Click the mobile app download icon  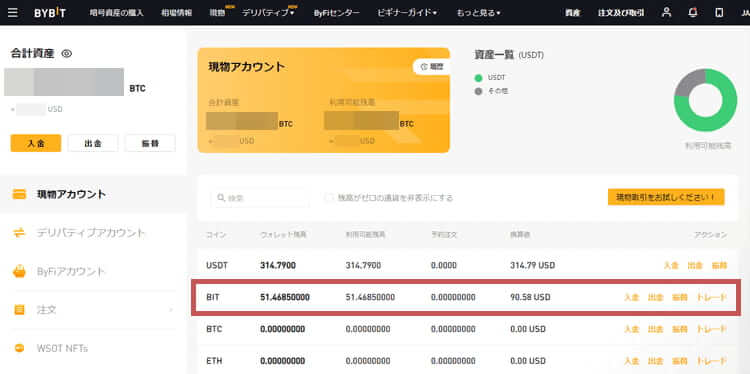pyautogui.click(x=719, y=13)
